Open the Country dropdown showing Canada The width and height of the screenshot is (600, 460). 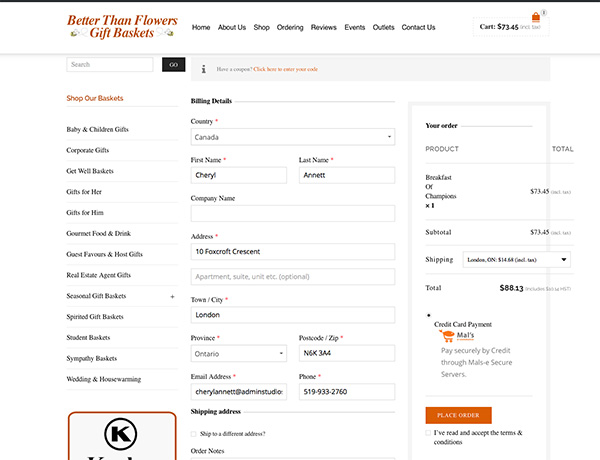[292, 137]
